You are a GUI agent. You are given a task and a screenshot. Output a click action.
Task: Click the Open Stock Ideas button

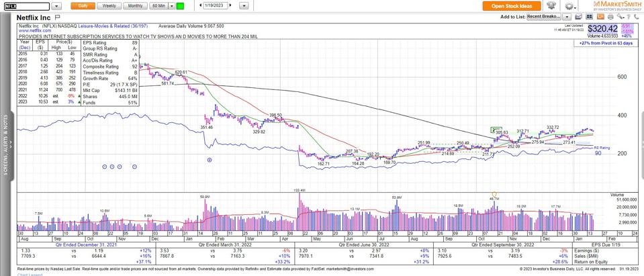512,6
